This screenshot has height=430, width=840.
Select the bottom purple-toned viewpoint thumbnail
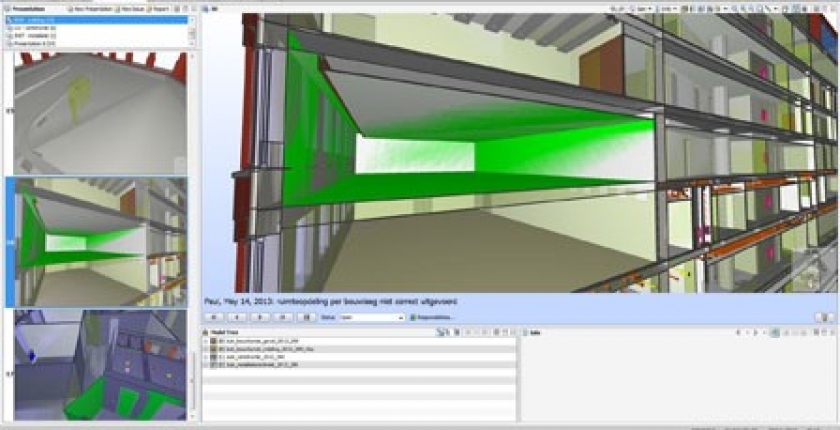(x=100, y=365)
